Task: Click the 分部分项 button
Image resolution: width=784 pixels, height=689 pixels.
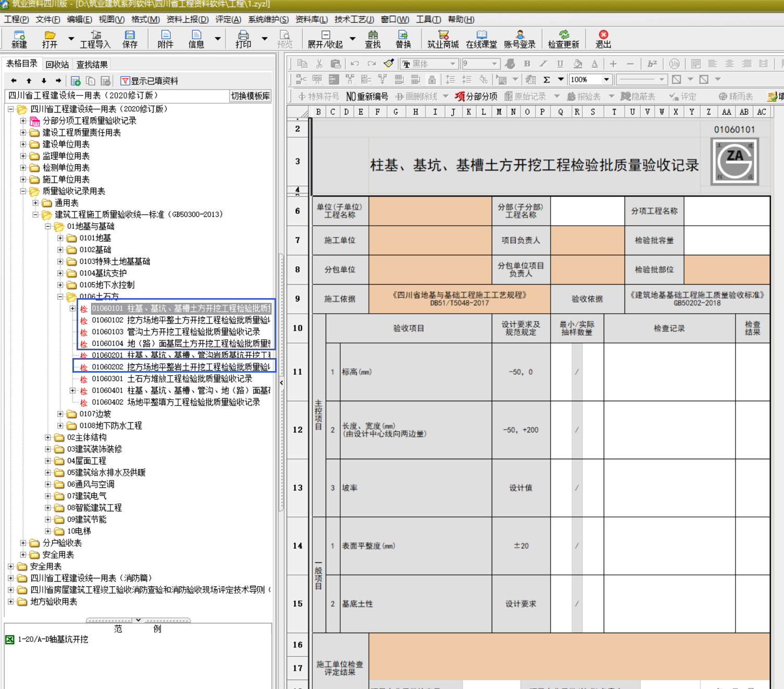Action: (476, 96)
